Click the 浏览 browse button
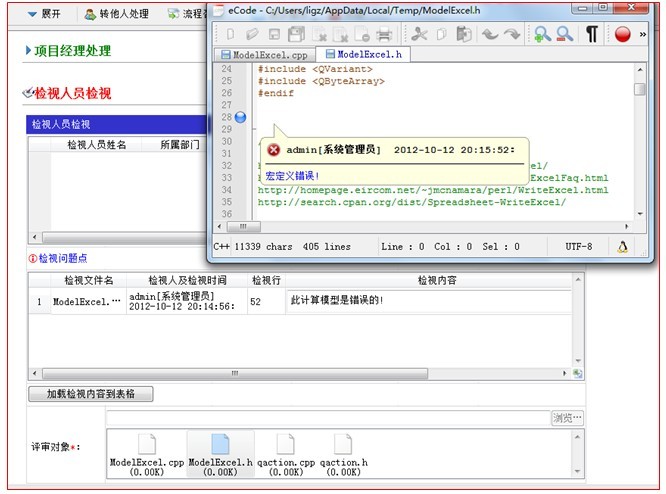 [x=566, y=418]
